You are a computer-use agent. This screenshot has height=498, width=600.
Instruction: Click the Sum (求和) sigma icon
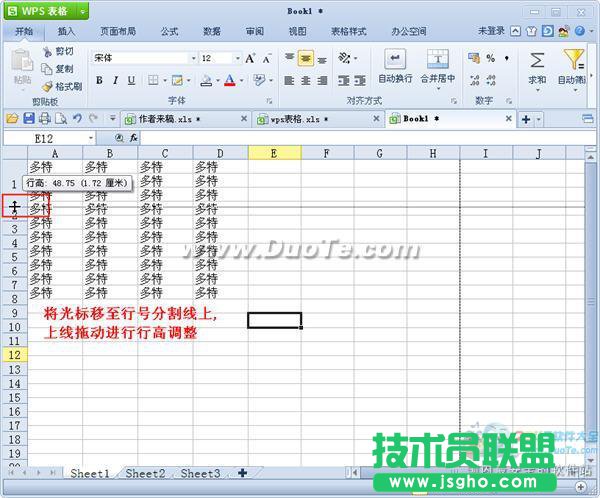[537, 60]
